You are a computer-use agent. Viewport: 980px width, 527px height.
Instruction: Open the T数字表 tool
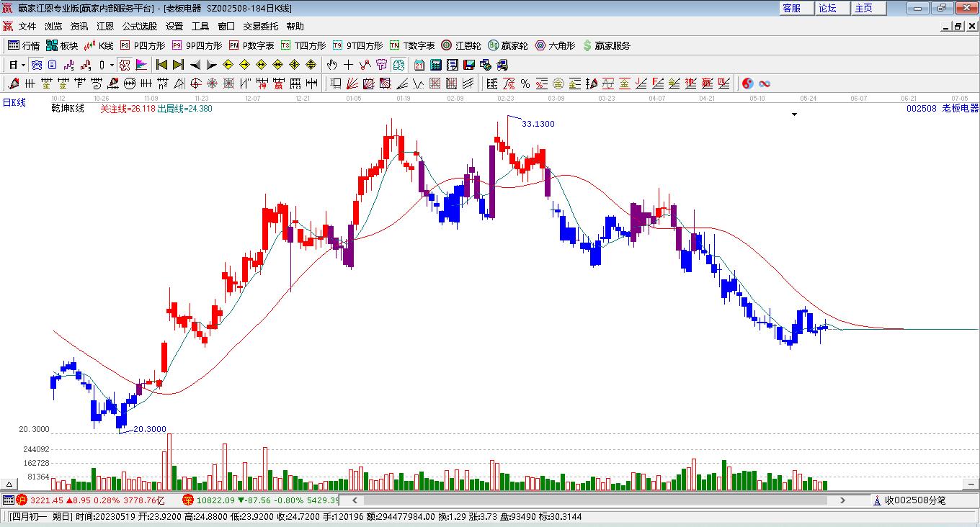pyautogui.click(x=412, y=45)
